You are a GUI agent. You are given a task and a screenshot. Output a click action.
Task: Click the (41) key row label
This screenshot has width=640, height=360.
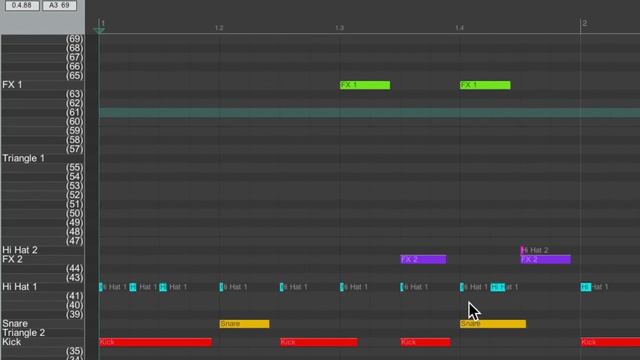75,296
